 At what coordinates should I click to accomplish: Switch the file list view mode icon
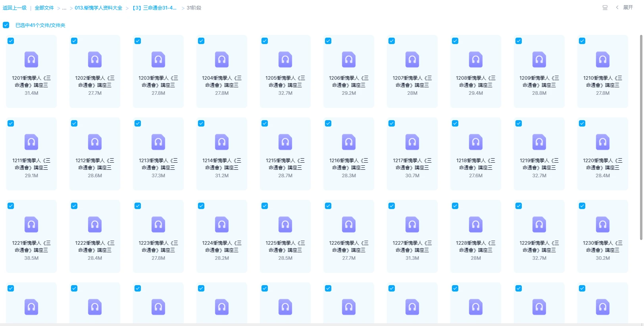605,8
